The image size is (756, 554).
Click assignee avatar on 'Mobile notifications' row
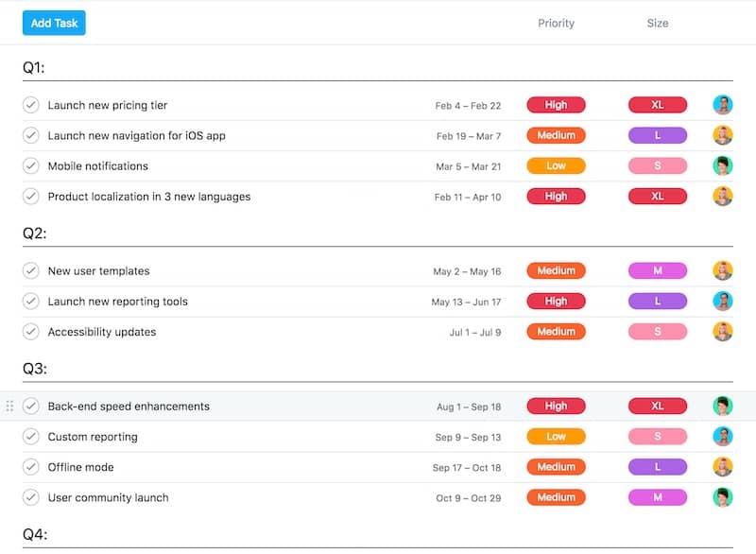[723, 166]
